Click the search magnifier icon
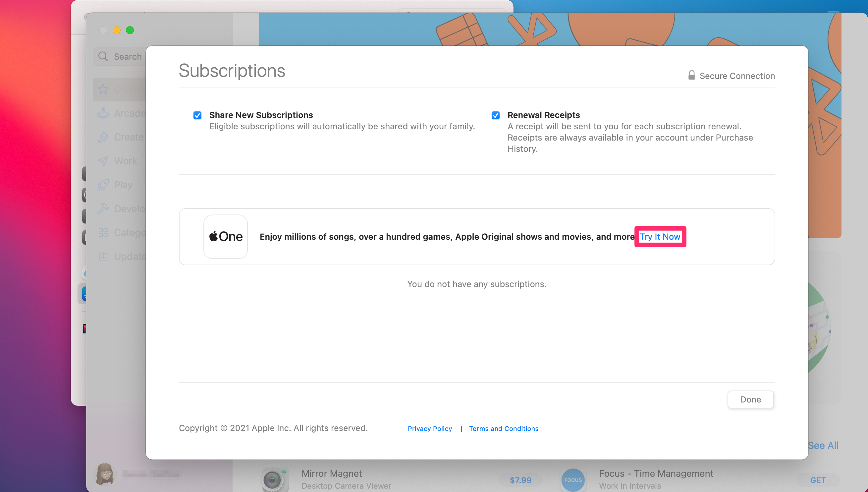Viewport: 868px width, 492px height. click(x=103, y=56)
